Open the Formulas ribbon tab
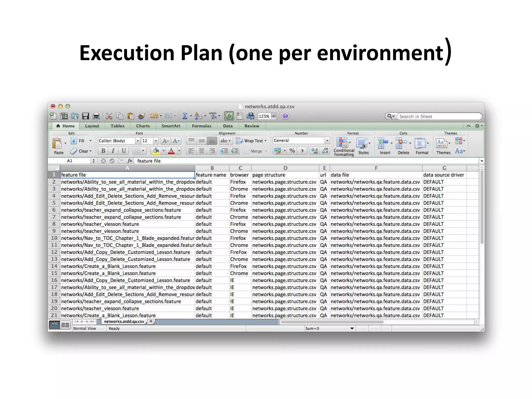The height and width of the screenshot is (399, 532). [202, 126]
